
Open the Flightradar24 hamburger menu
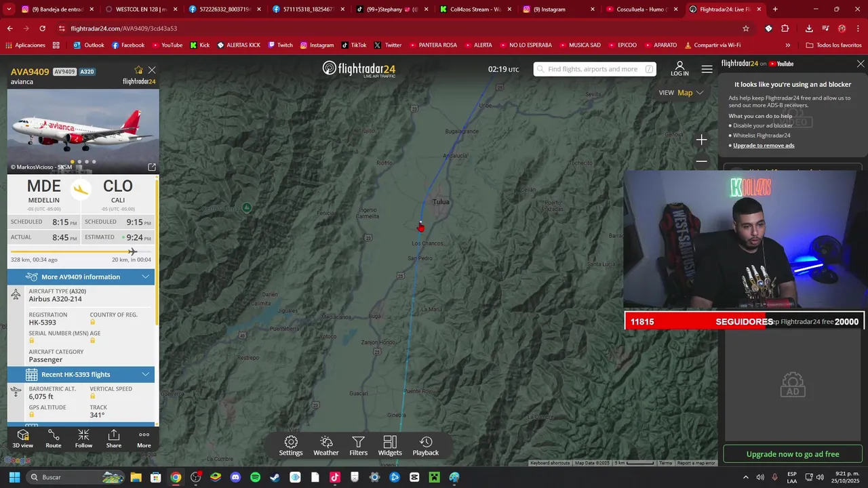(707, 69)
